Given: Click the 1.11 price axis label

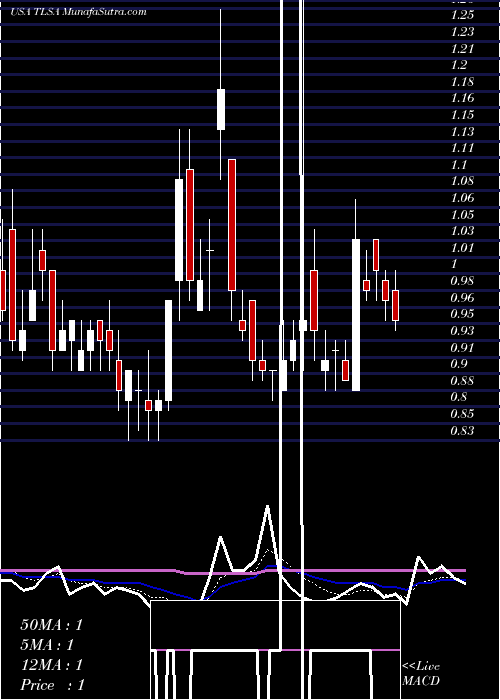Looking at the screenshot, I should point(462,148).
